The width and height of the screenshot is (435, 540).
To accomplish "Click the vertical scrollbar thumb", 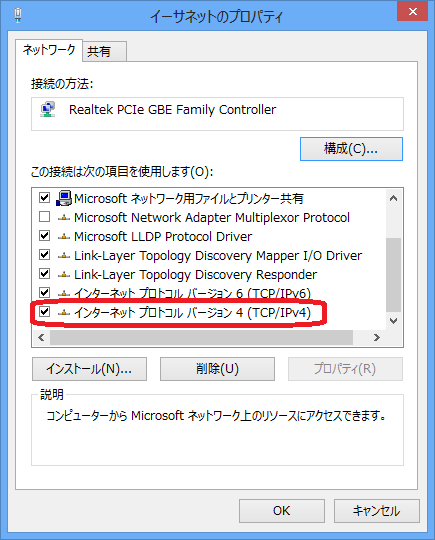I will point(393,275).
